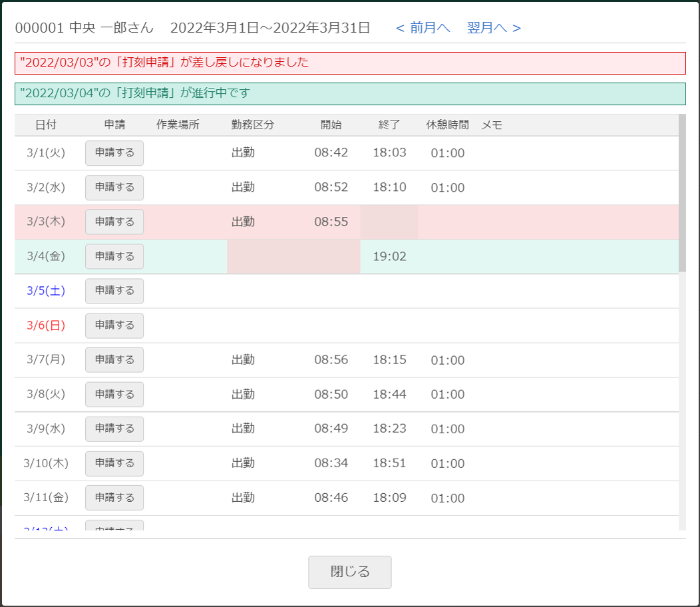Click 申請する button for 3/2(水)
The image size is (700, 607).
[x=114, y=188]
